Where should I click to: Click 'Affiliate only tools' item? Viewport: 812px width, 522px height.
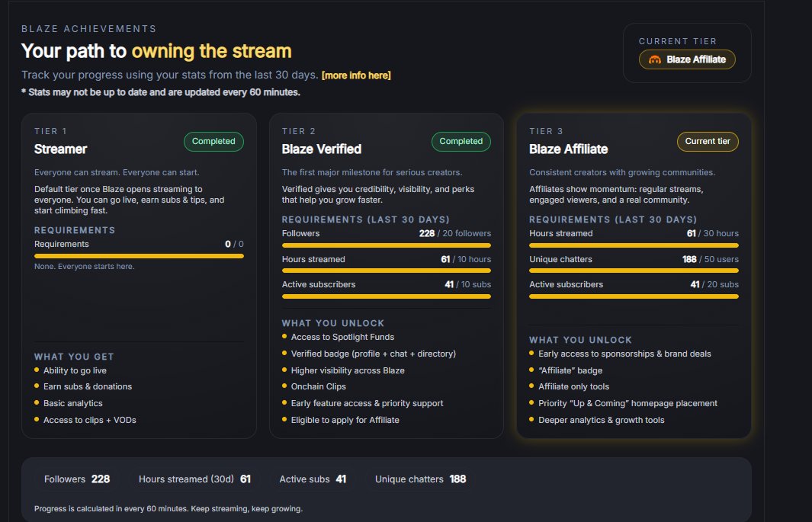point(574,386)
